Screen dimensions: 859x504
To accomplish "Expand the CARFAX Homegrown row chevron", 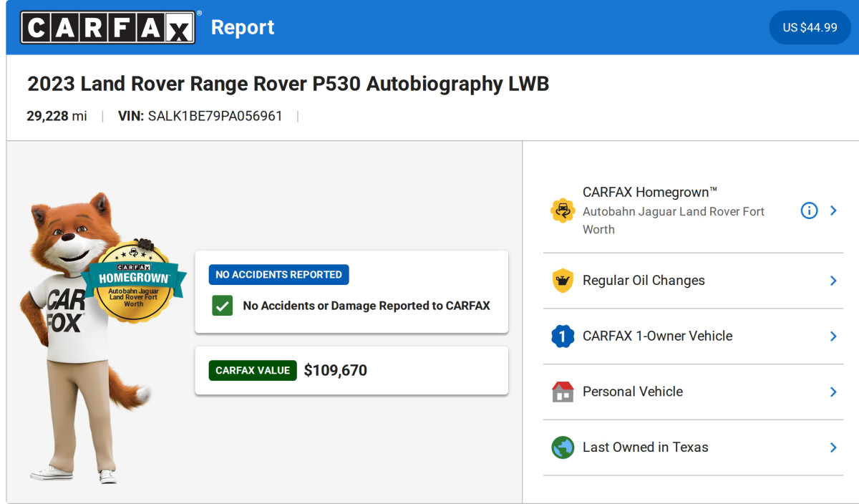I will tap(833, 210).
